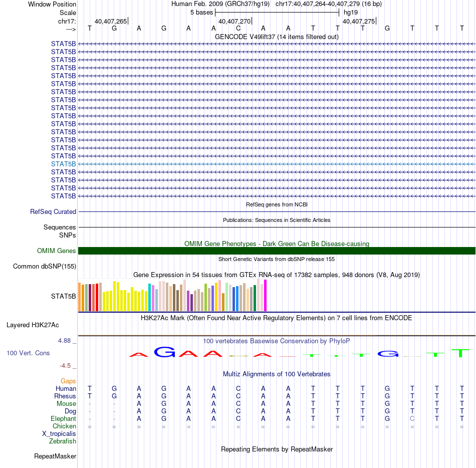Click the Layered H3K27Ac track label
Screen dimensions: 476x468
(33, 325)
